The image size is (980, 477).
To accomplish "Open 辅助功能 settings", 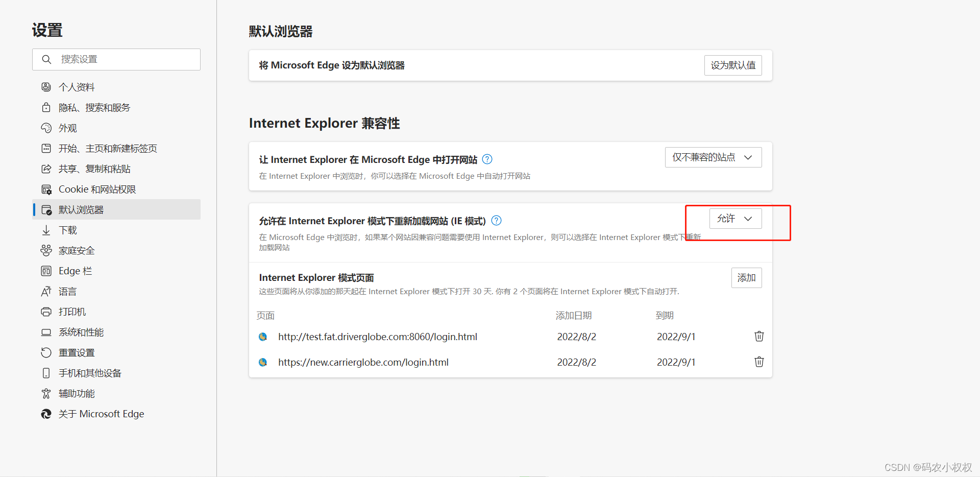I will click(116, 393).
